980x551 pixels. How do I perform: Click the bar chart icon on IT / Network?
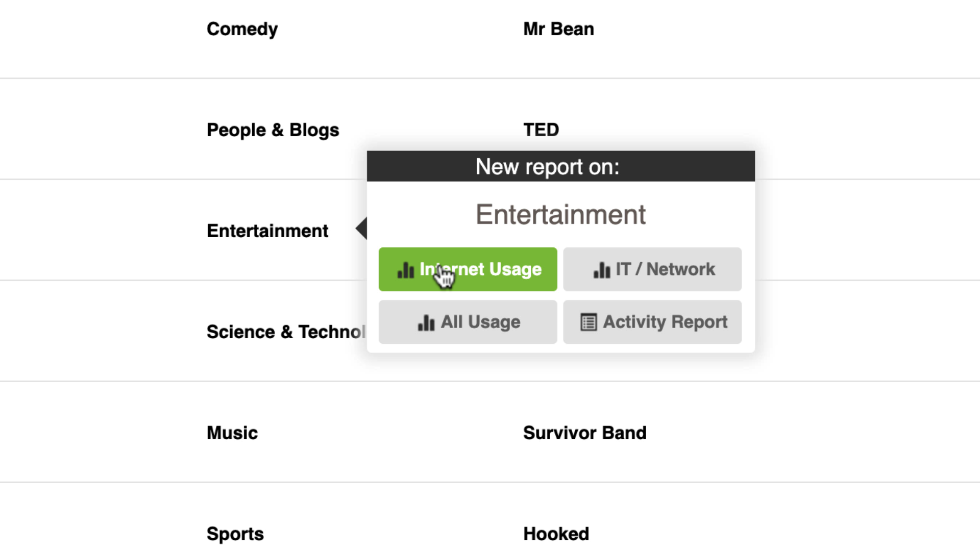[x=601, y=269]
